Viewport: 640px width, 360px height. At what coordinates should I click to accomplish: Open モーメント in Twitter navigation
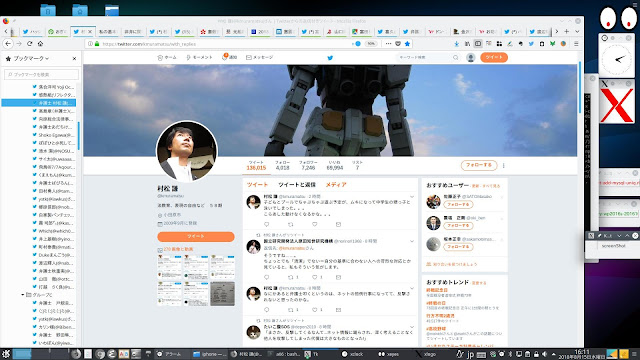coord(199,58)
